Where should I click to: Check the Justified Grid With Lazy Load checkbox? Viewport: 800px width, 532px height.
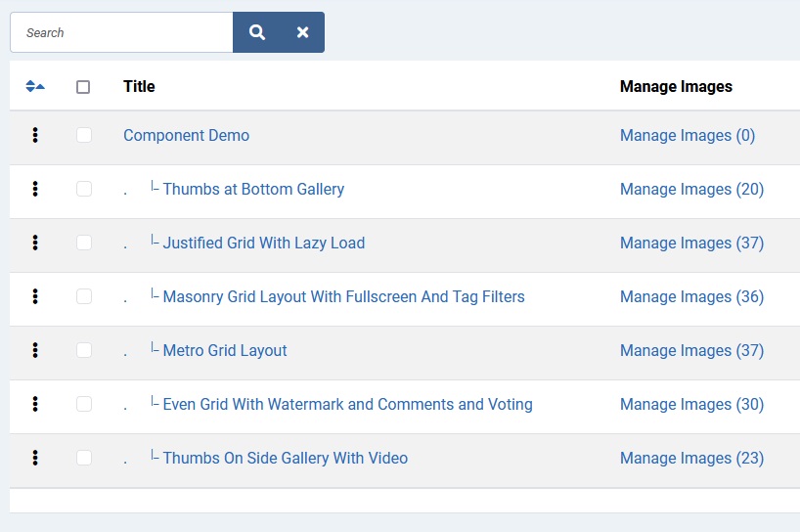84,243
